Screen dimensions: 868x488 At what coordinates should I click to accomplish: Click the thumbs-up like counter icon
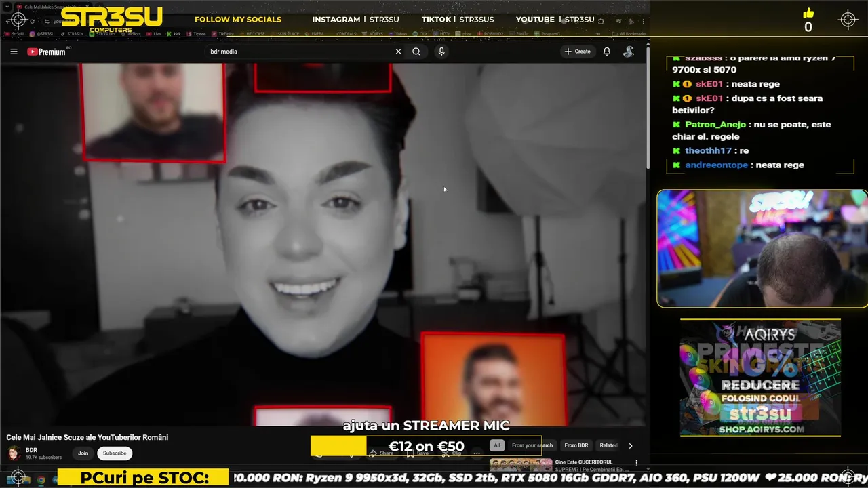(x=808, y=14)
